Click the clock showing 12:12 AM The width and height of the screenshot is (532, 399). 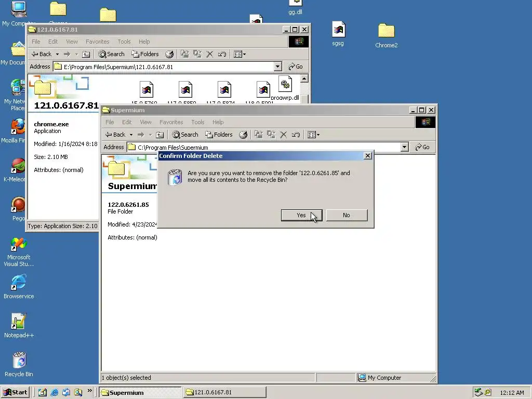[512, 393]
